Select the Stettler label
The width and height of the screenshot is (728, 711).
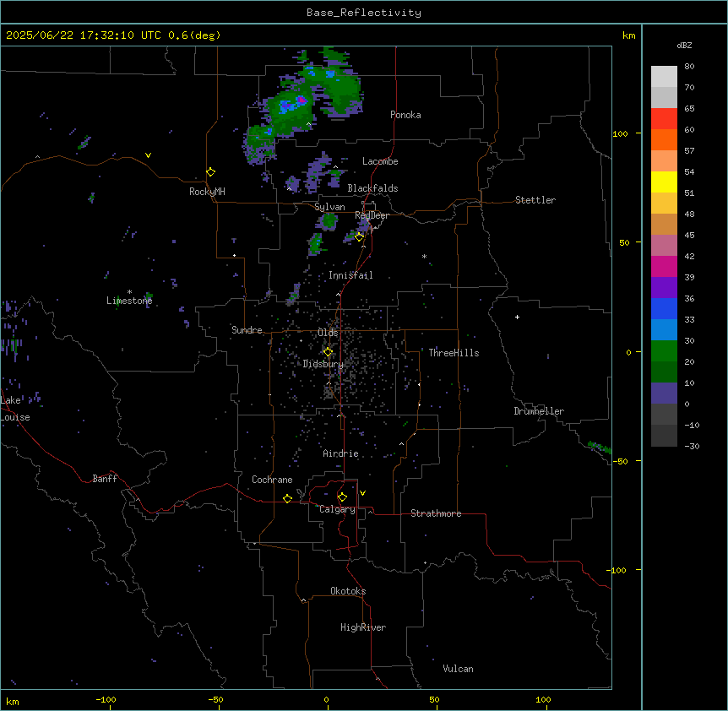coord(535,200)
